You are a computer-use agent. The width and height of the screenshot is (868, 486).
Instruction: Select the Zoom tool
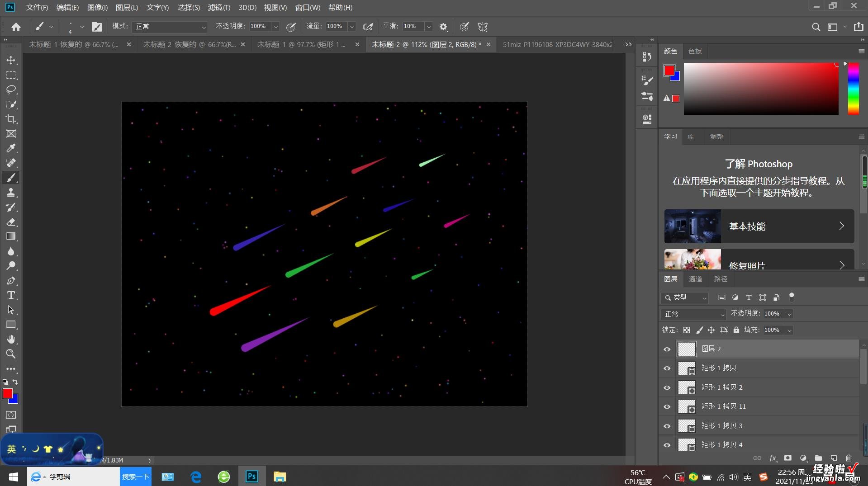(11, 354)
